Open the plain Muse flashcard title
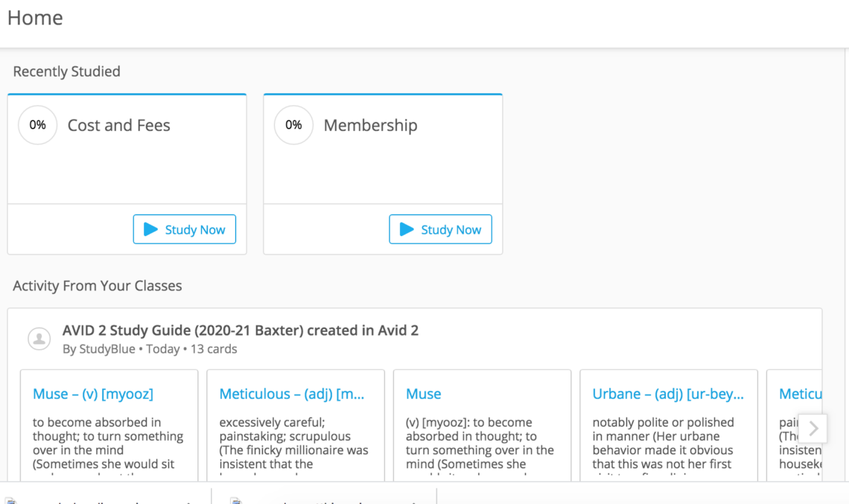Image resolution: width=849 pixels, height=504 pixels. coord(424,394)
